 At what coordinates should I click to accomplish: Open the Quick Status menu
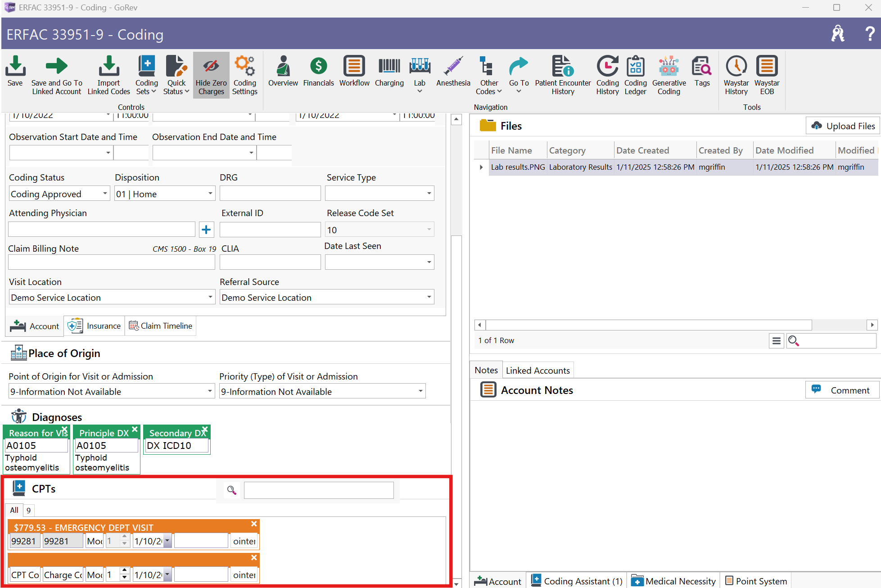click(x=176, y=74)
